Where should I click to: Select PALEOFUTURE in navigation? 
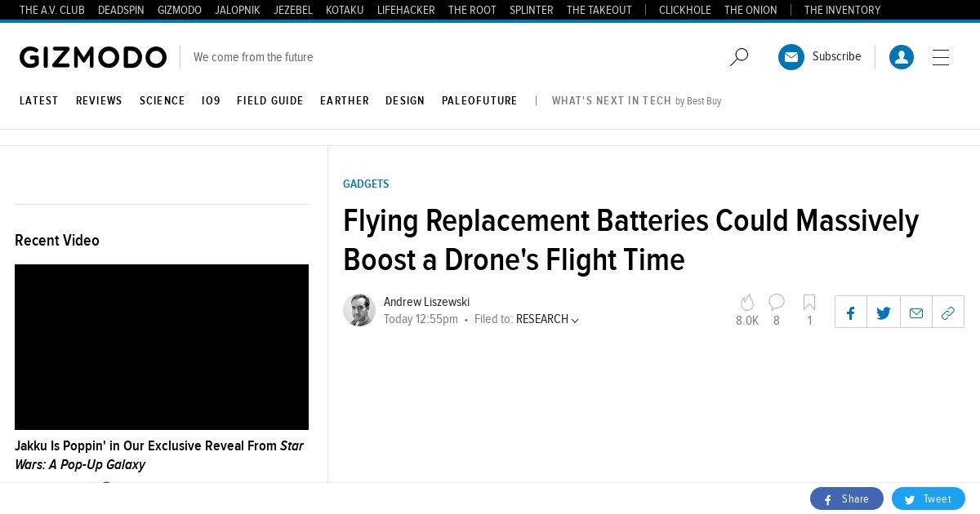pos(479,101)
